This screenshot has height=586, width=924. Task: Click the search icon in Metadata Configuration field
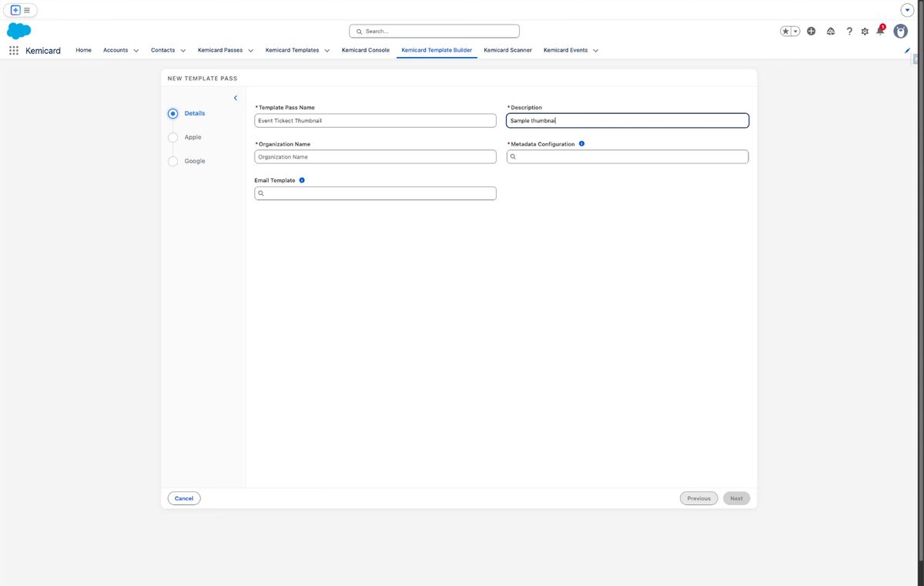coord(514,157)
